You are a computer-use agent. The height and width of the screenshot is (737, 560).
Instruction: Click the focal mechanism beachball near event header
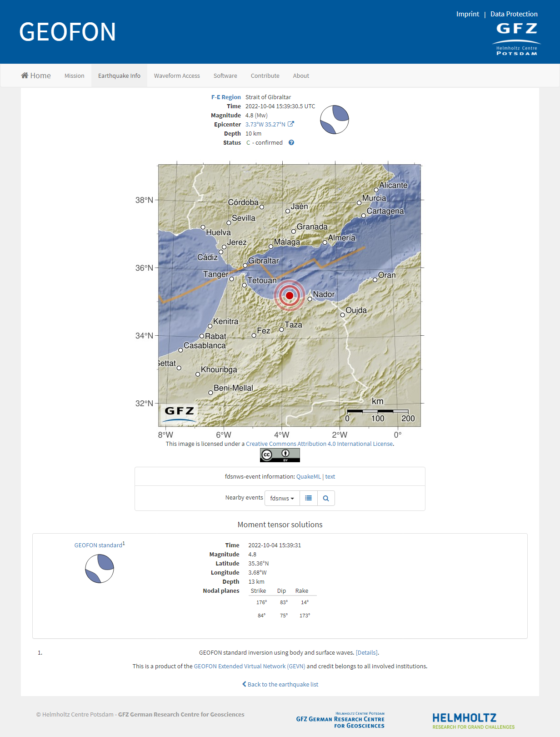(335, 120)
